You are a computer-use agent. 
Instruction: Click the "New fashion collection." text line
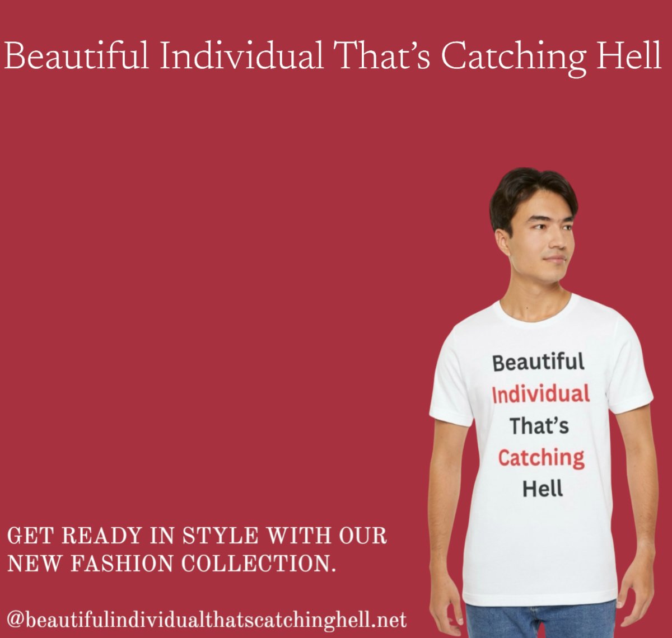point(172,564)
